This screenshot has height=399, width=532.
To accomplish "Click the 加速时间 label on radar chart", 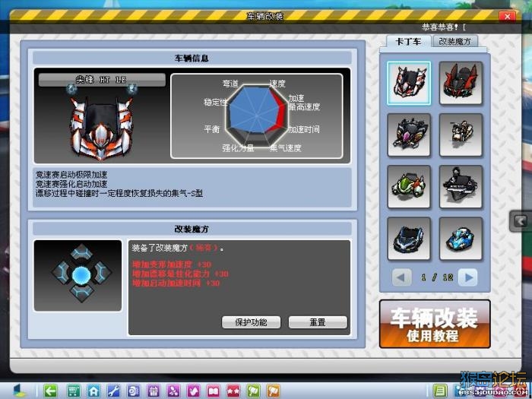I will point(304,129).
